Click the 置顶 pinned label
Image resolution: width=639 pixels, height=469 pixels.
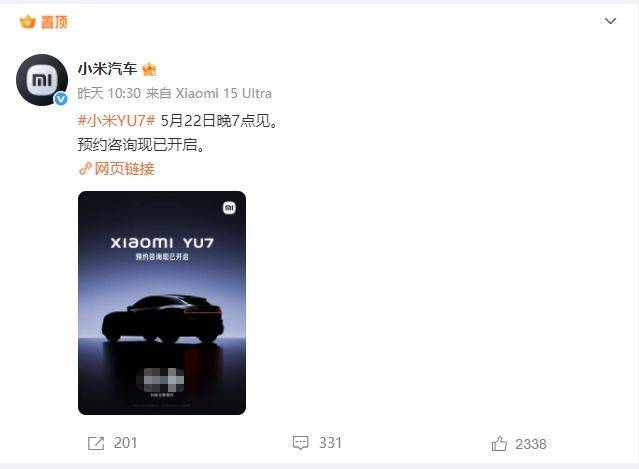tap(54, 22)
